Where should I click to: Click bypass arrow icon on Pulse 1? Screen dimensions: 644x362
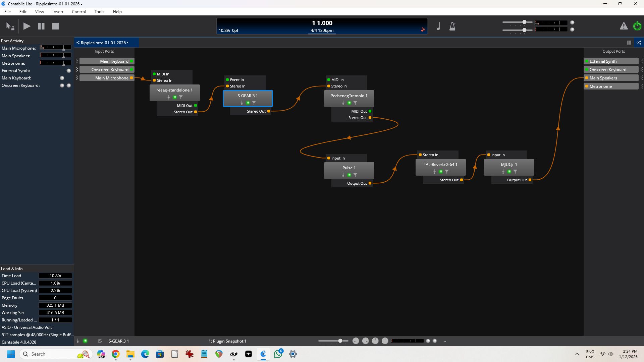point(343,175)
